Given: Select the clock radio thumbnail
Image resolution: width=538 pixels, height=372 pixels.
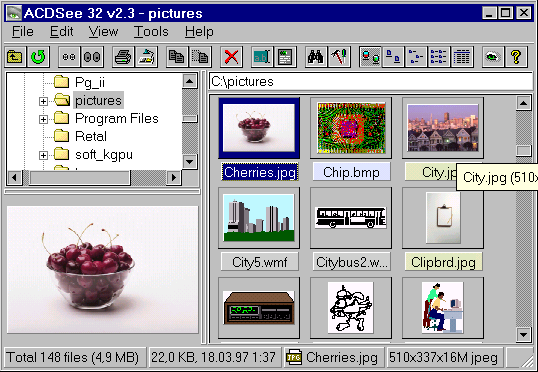Looking at the screenshot, I should [259, 308].
